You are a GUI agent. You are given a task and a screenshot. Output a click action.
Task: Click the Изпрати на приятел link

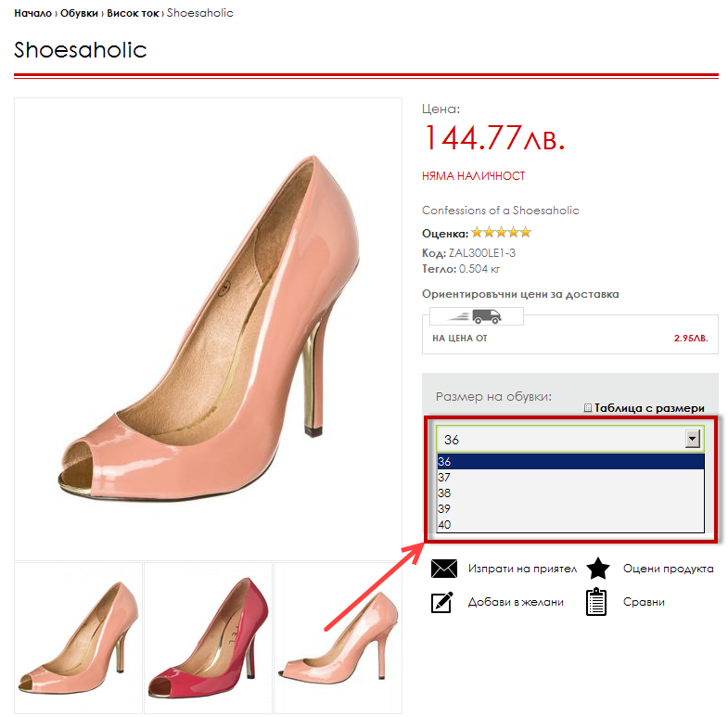tap(522, 569)
